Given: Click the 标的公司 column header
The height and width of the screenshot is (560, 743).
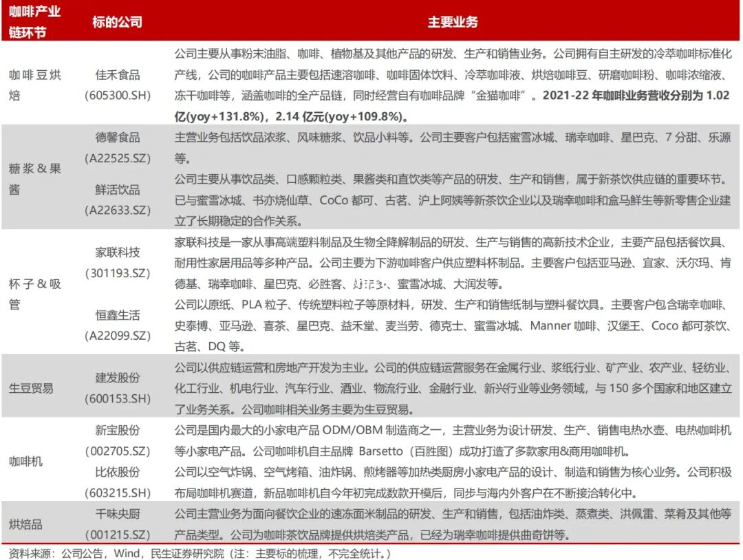Looking at the screenshot, I should pyautogui.click(x=117, y=22).
